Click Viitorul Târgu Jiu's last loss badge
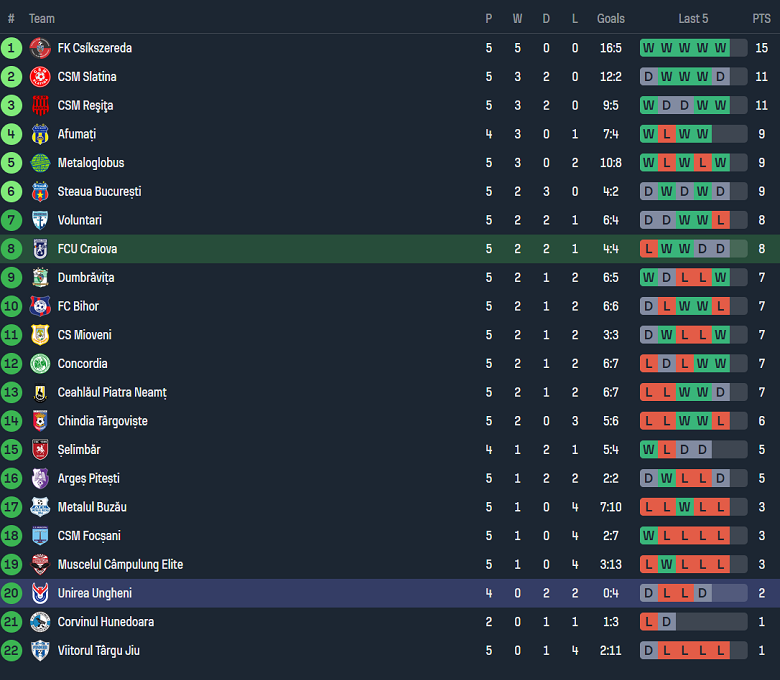Image resolution: width=780 pixels, height=680 pixels. (720, 651)
